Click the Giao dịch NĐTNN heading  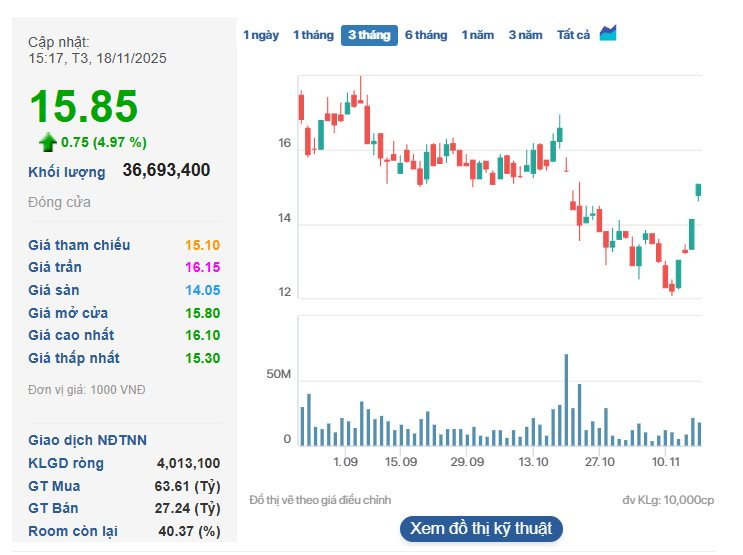(x=88, y=440)
